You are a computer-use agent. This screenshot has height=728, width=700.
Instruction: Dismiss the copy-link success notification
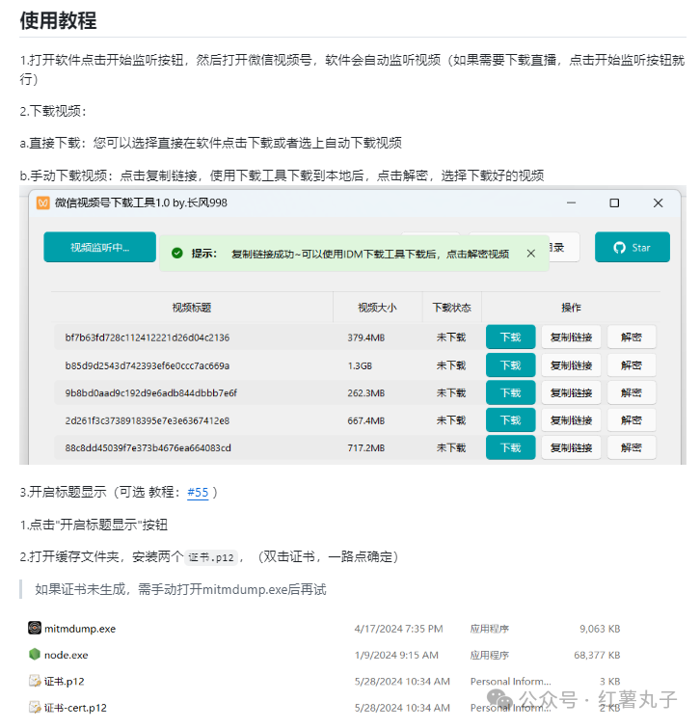click(531, 253)
